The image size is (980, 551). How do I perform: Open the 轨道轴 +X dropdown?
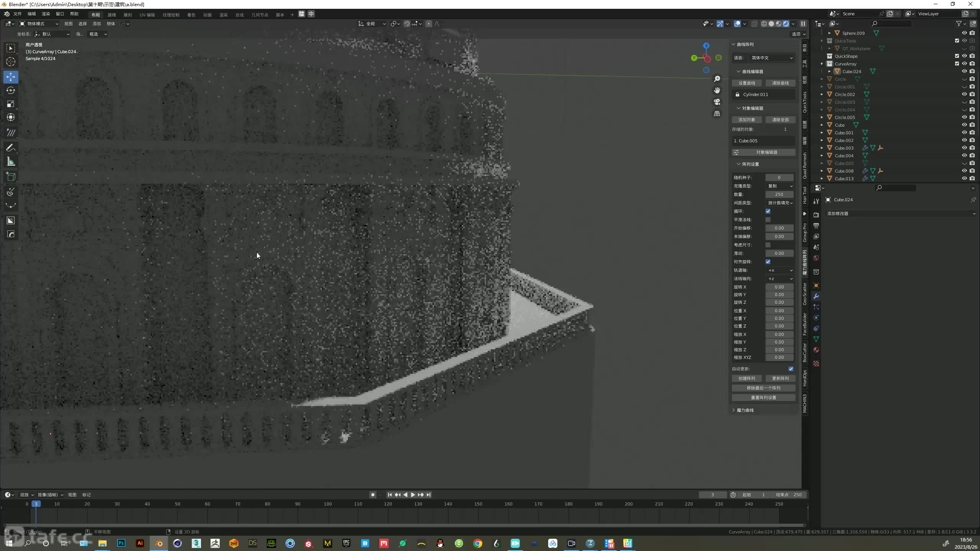pyautogui.click(x=780, y=270)
